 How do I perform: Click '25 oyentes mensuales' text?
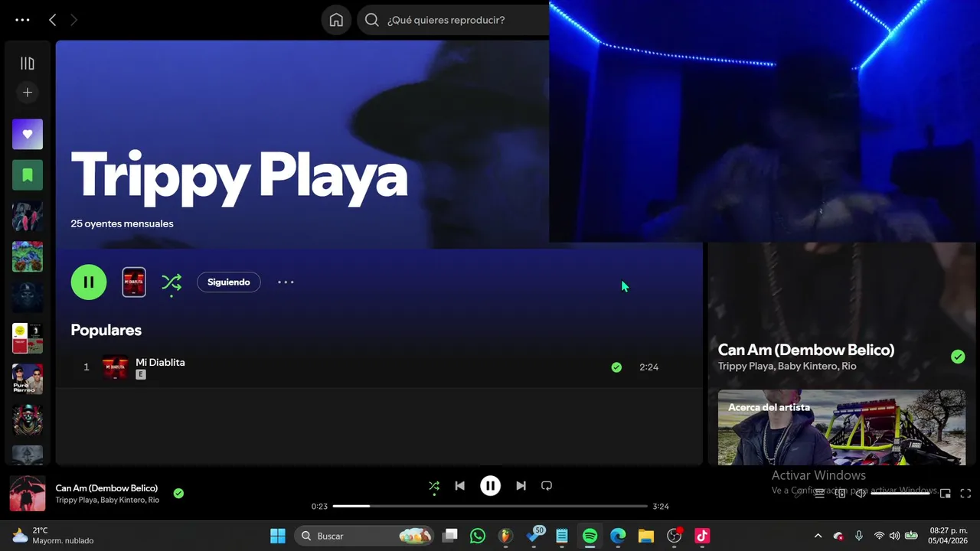[122, 223]
